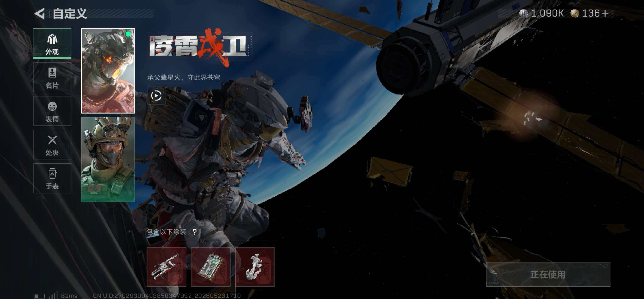Open the 手表 watch tab
The image size is (644, 299).
click(52, 178)
